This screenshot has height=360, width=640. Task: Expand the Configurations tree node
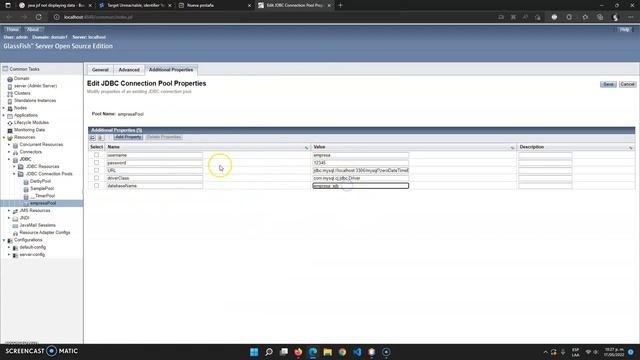(x=4, y=240)
